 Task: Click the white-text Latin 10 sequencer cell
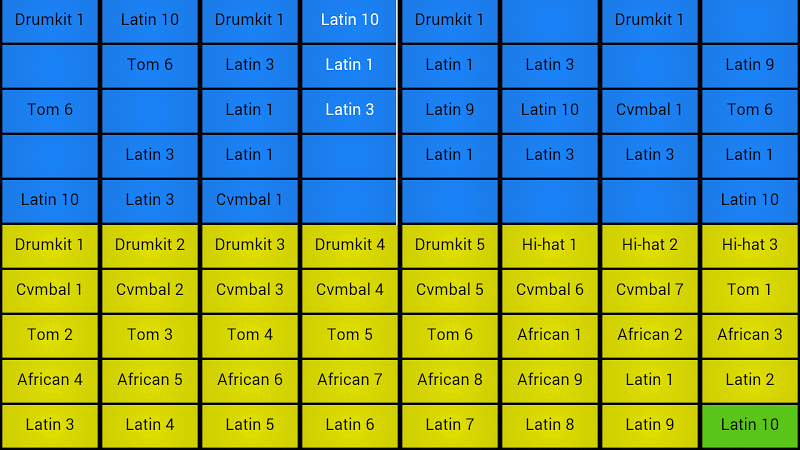point(349,20)
